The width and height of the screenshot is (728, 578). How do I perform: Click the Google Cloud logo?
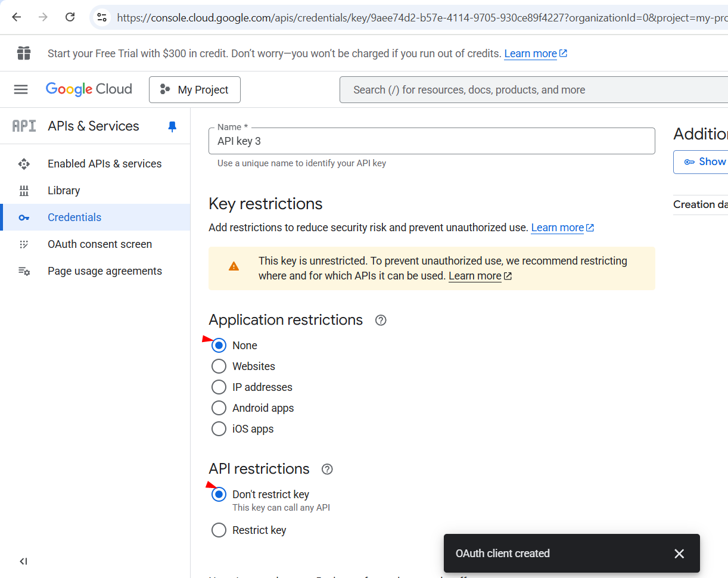[x=89, y=89]
